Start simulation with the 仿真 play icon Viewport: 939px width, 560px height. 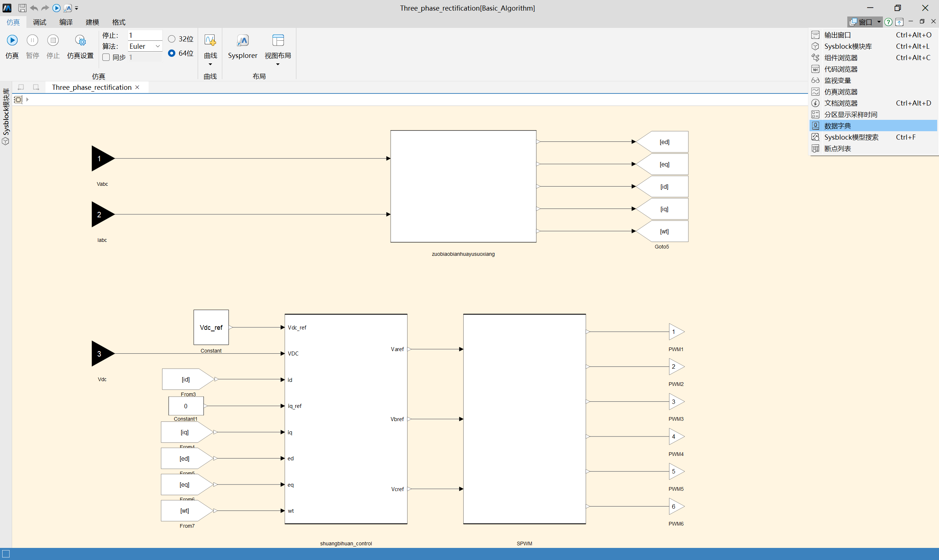click(12, 40)
